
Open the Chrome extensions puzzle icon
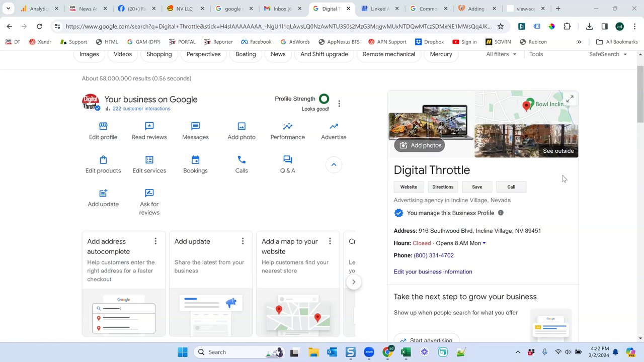567,26
